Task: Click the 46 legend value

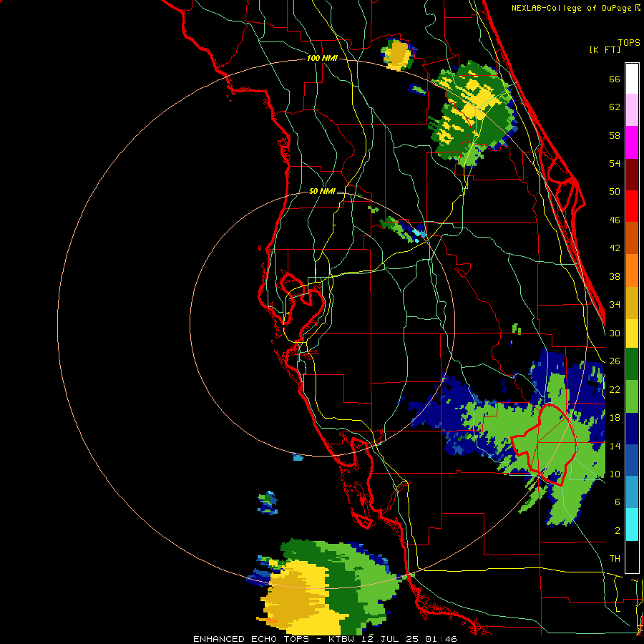Action: (x=615, y=220)
